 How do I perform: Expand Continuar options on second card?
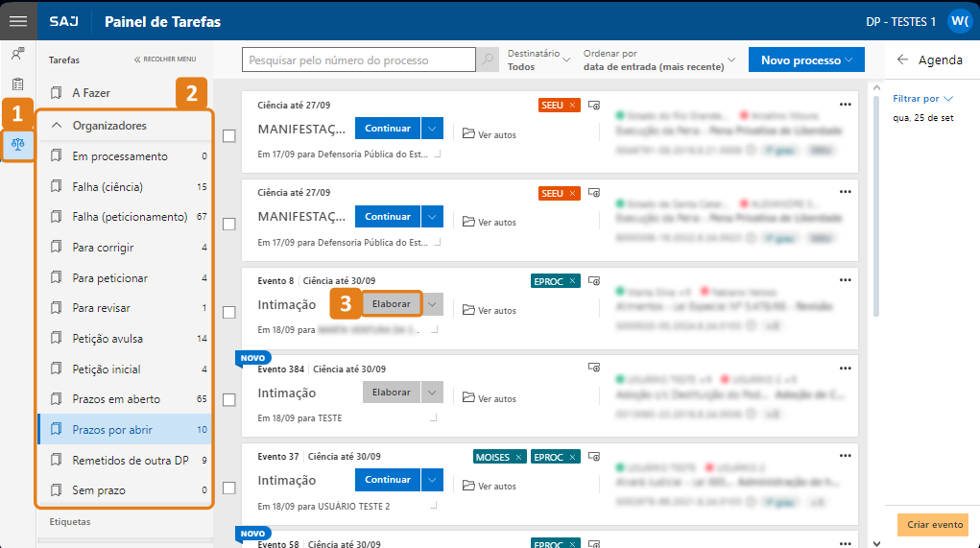[x=432, y=216]
